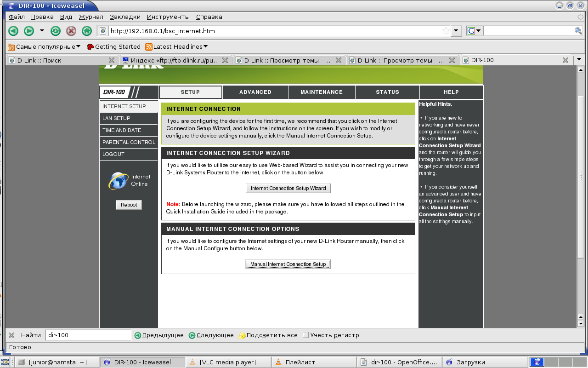Select the MAINTENANCE router tab

coord(322,92)
